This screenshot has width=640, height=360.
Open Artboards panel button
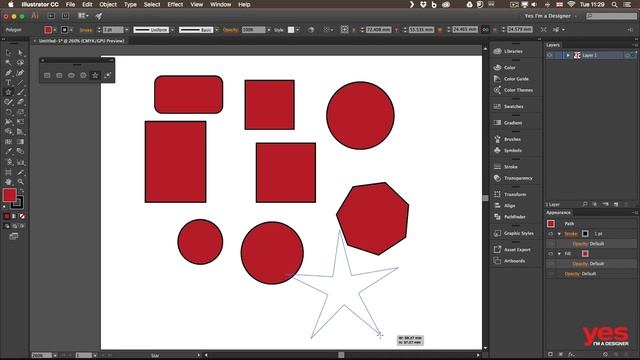509,261
